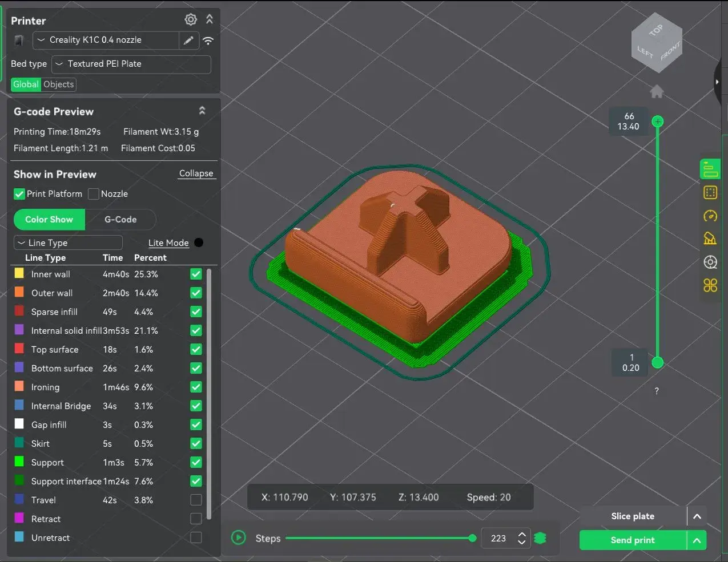Select the Color Show tab
The width and height of the screenshot is (728, 562).
49,220
